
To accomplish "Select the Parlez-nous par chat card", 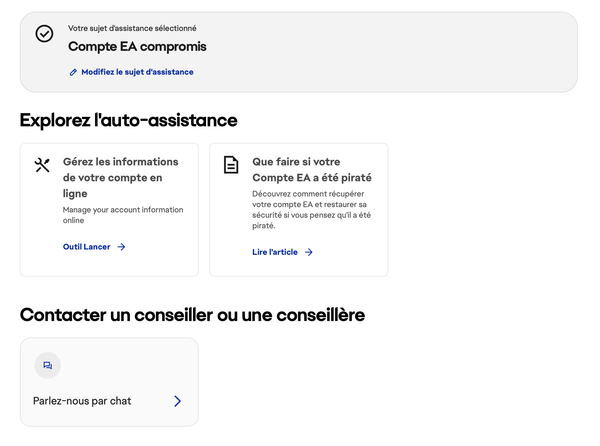I will [109, 382].
